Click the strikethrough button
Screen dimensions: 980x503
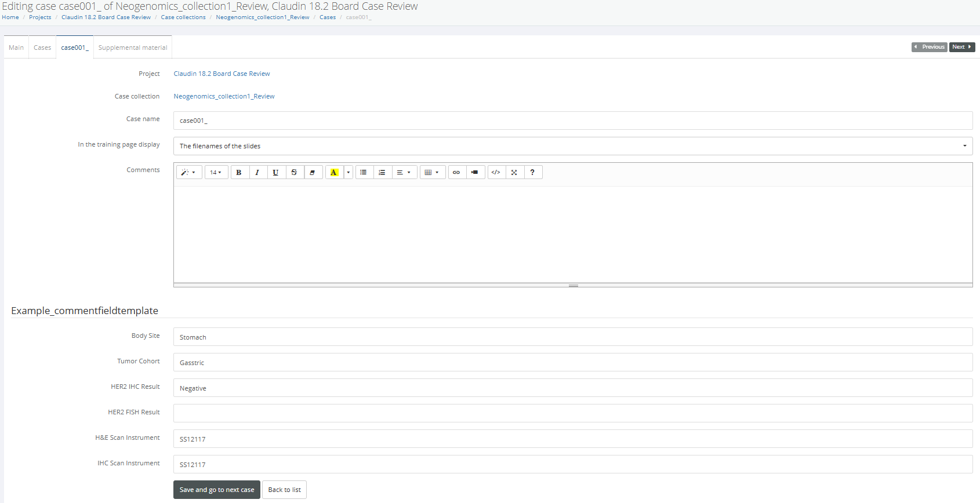294,172
